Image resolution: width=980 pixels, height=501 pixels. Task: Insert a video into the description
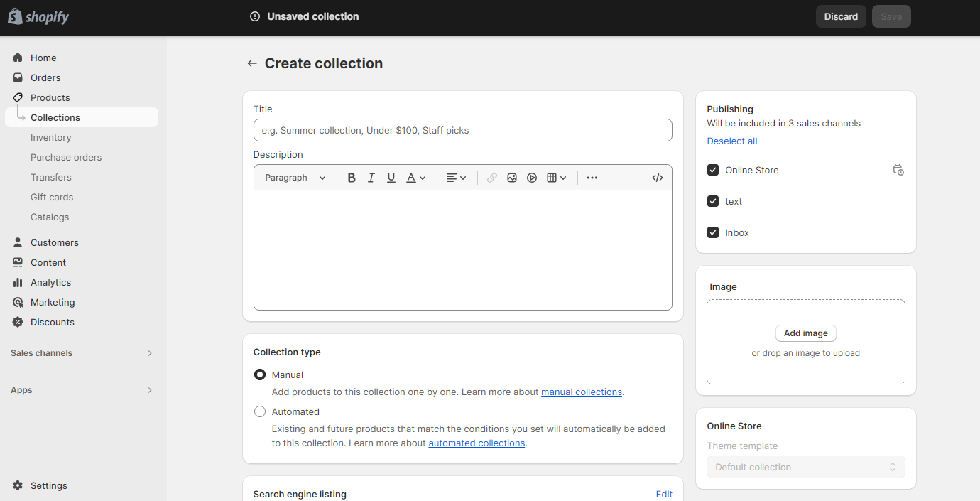coord(532,177)
